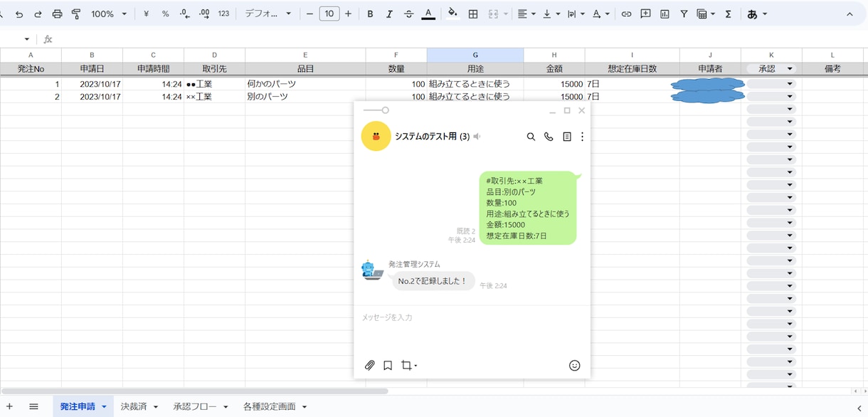Create a filter from toolbar
Viewport: 868px width, 417px height.
point(684,14)
